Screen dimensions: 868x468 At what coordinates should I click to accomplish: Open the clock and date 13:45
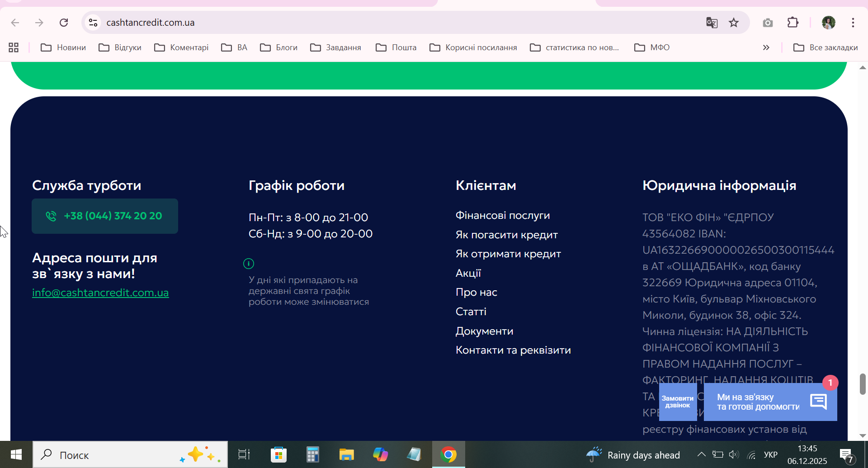click(x=807, y=455)
